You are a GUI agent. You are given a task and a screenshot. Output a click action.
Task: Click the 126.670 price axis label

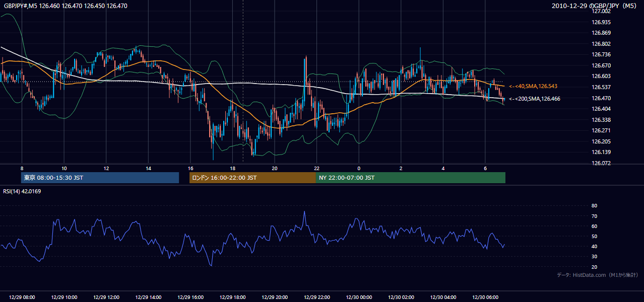click(601, 65)
